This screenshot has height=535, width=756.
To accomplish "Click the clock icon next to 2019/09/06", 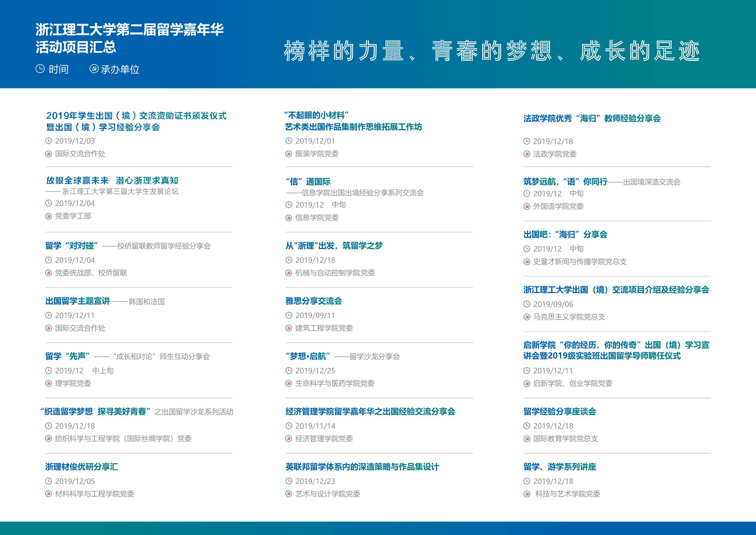I will (527, 304).
